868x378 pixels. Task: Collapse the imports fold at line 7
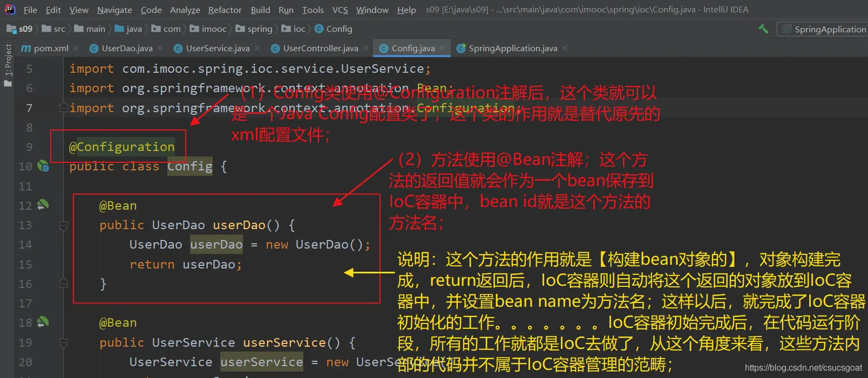click(63, 107)
